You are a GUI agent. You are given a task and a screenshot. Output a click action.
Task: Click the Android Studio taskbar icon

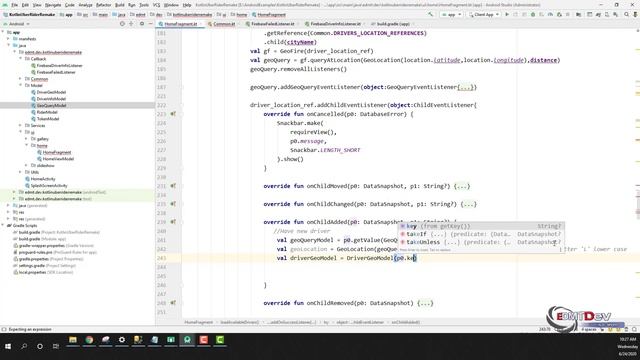pos(187,340)
